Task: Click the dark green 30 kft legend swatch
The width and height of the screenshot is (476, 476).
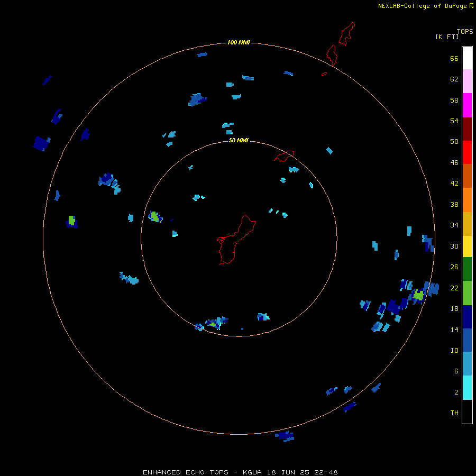Action: coord(467,269)
